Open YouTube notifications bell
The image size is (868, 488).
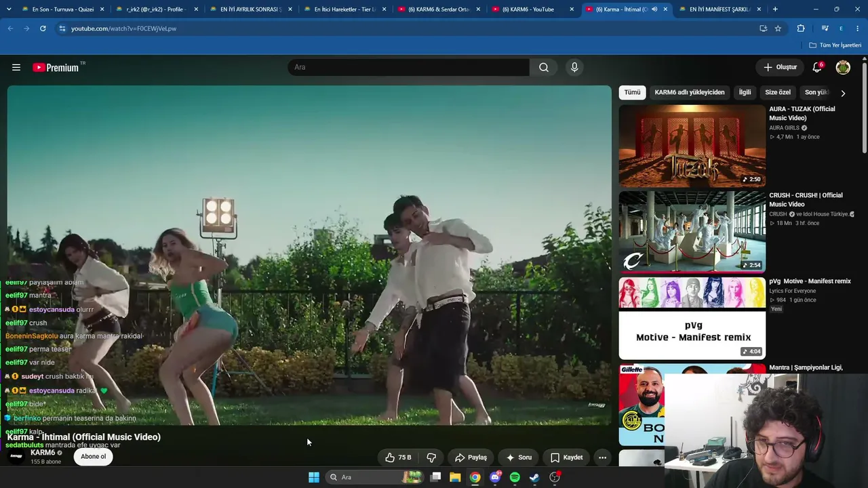[817, 67]
